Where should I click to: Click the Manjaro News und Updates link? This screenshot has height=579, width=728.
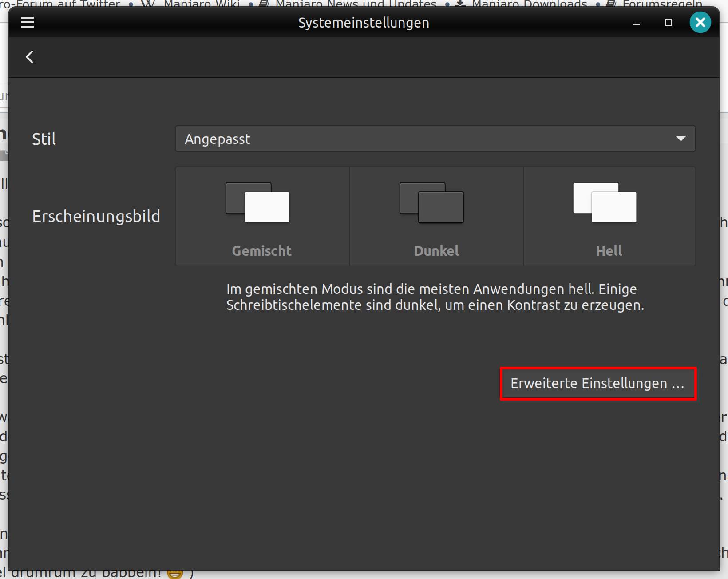pyautogui.click(x=356, y=4)
